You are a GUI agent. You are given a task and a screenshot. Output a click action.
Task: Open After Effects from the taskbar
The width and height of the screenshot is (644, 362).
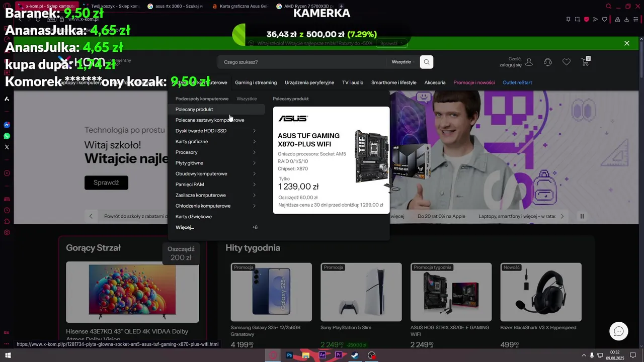tap(322, 355)
